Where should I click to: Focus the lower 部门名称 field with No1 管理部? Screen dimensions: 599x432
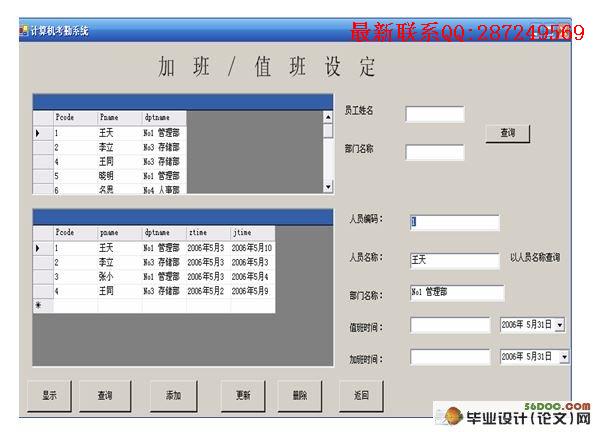click(457, 293)
